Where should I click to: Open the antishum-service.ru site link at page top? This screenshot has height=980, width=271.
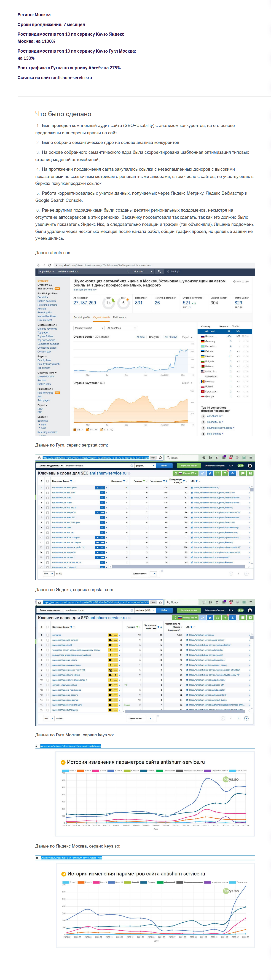(x=72, y=78)
